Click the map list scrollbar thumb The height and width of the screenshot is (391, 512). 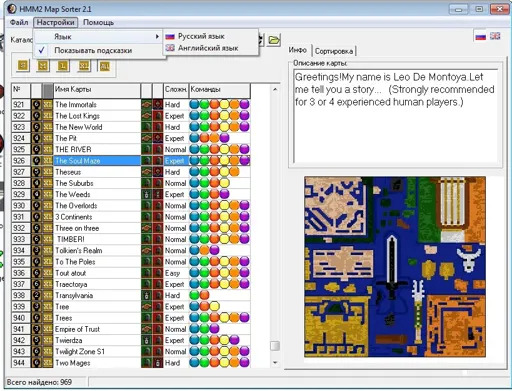[x=275, y=346]
